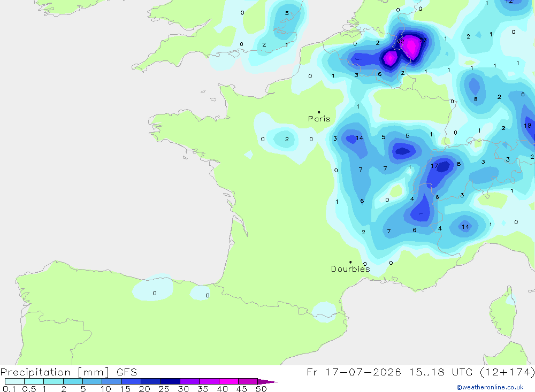Pick the lightest cyan 0.1–0.5 legend swatch
This screenshot has width=535, height=392.
[x=14, y=381]
